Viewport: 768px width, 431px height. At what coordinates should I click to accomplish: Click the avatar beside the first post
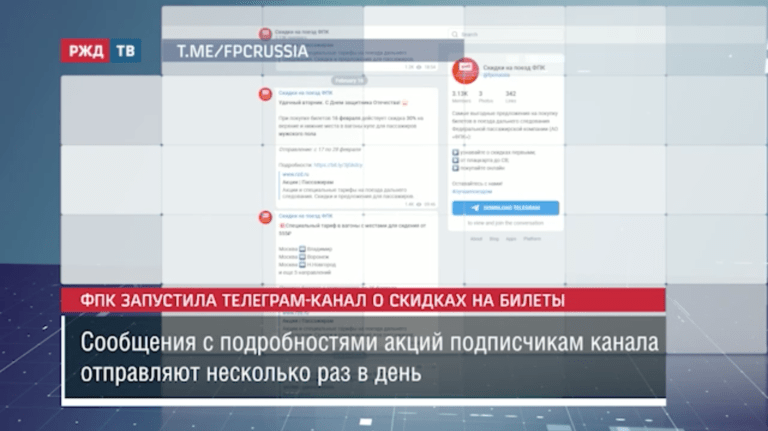[x=265, y=94]
